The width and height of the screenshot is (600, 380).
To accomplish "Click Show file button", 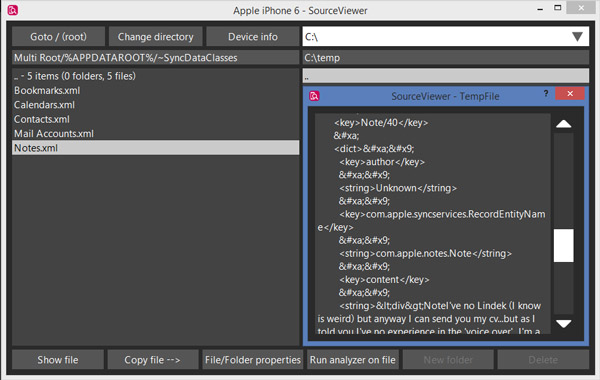I will click(58, 360).
